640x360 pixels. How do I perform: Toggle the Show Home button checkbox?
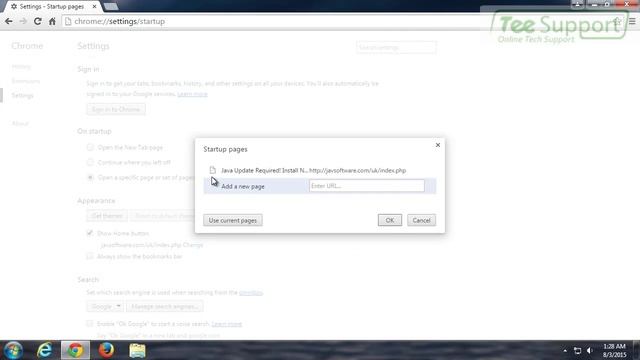[90, 233]
